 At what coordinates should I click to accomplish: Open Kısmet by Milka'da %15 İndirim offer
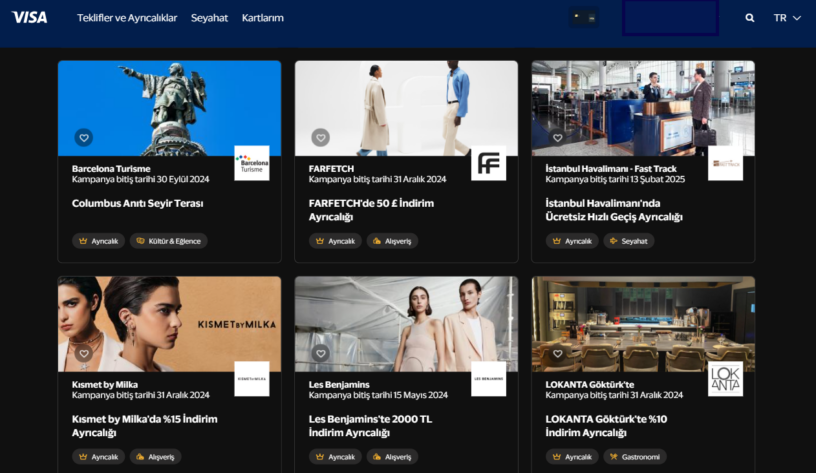point(145,426)
